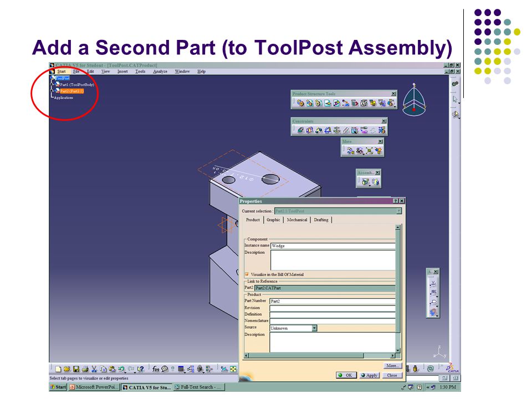Click the Fix Component anchor icon
532x399 pixels.
click(x=337, y=130)
